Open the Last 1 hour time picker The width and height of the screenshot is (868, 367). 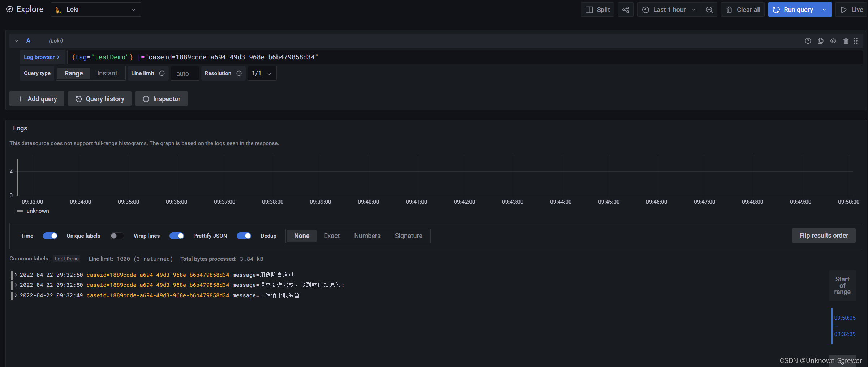coord(669,10)
